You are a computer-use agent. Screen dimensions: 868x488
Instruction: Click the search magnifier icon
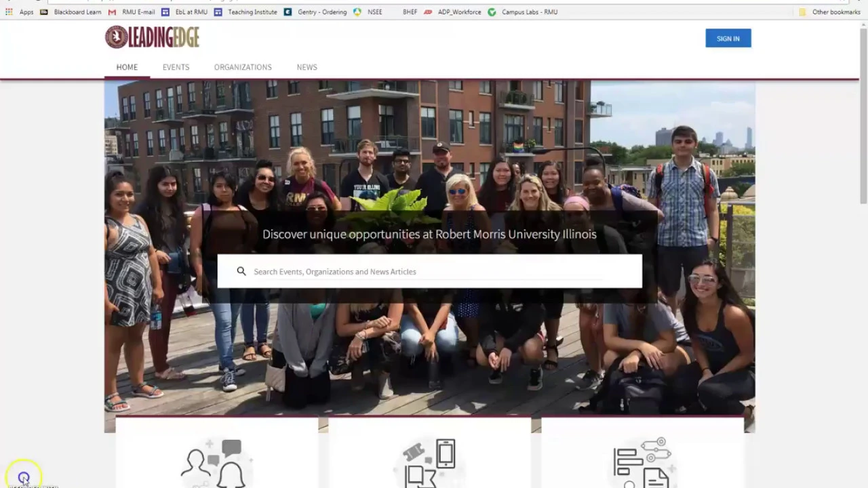coord(241,271)
